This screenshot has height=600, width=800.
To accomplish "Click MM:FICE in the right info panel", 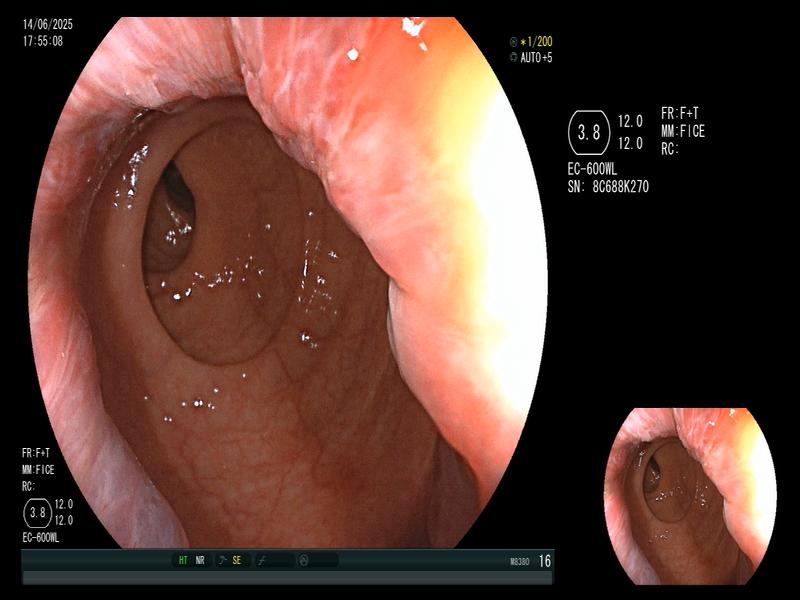I will [x=683, y=132].
